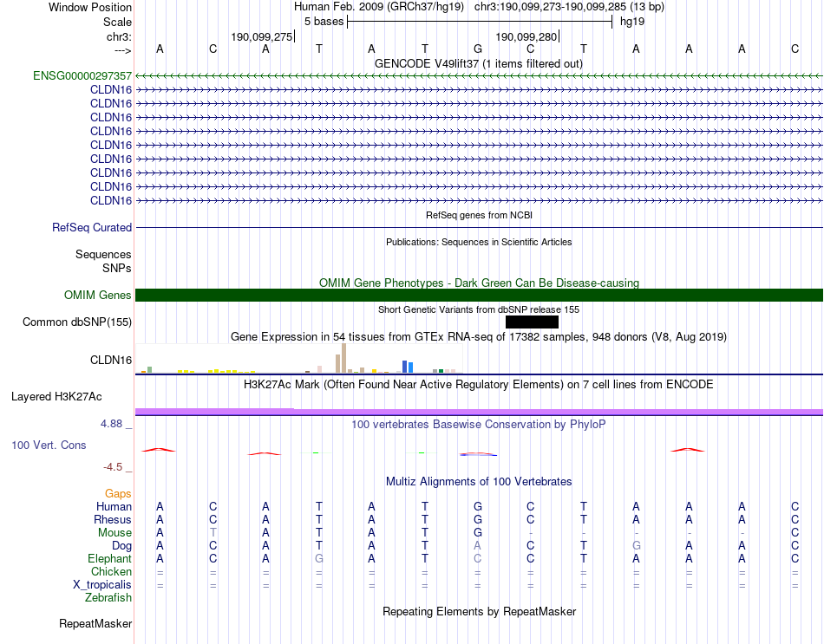Click the purple H3K27Ac signal band
Image resolution: width=824 pixels, height=644 pixels.
click(x=479, y=412)
